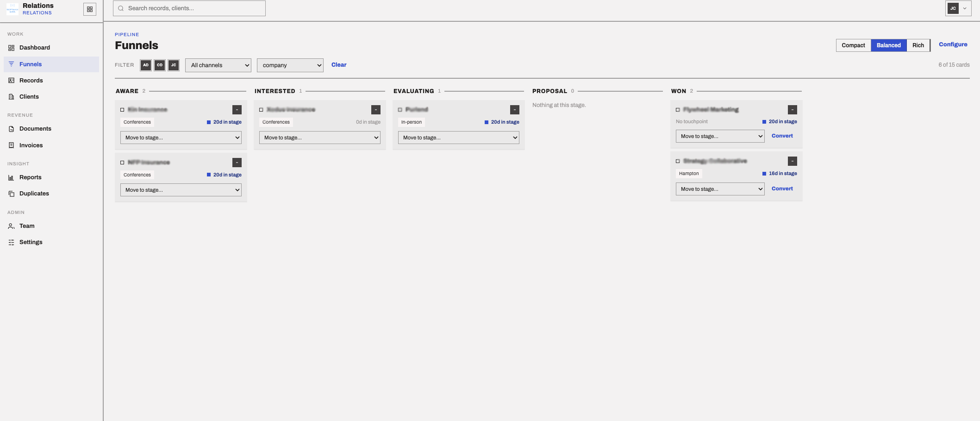Screen dimensions: 980x421
Task: Tick the checkbox on the No touchpoint card
Action: (x=678, y=110)
